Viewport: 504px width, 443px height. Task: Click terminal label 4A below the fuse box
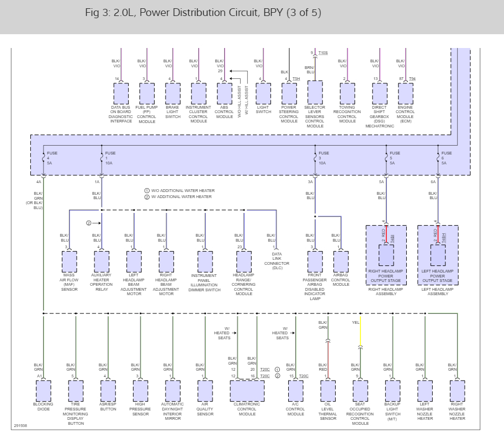click(x=39, y=182)
